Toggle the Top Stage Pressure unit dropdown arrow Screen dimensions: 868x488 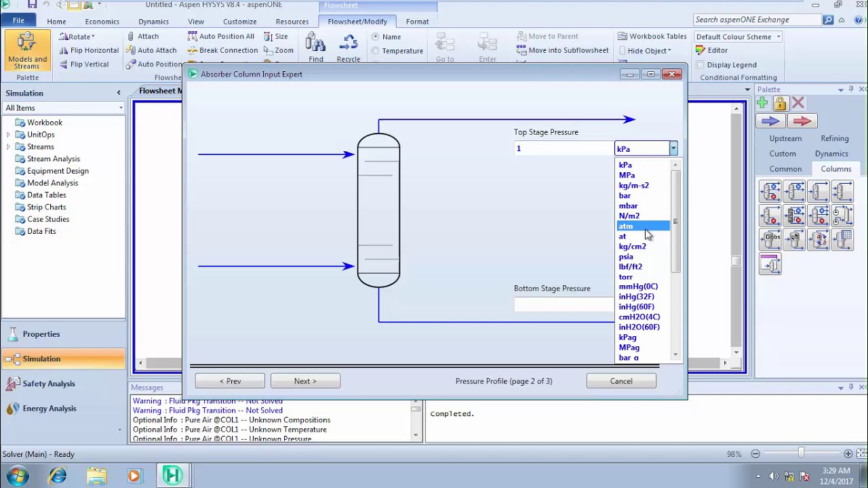coord(673,149)
